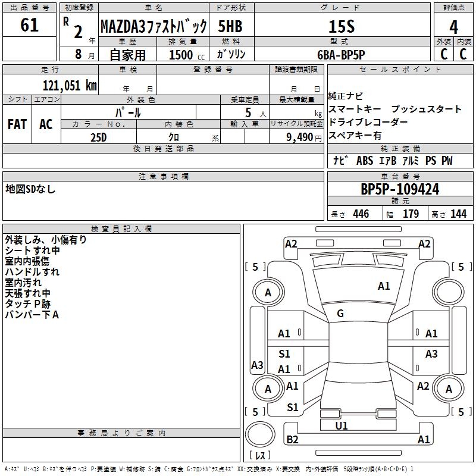Screen dimensions: 476x476
Task: Click the shift type FAT
Action: 17,124
